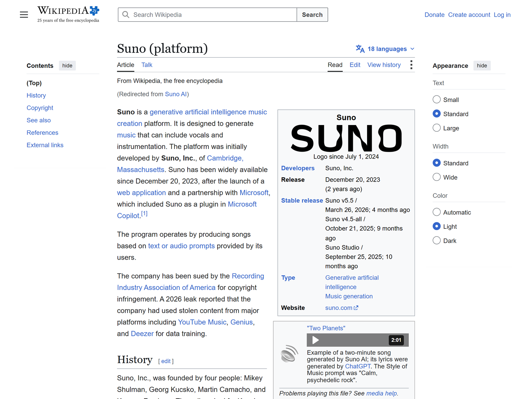The height and width of the screenshot is (399, 532).
Task: Click the search magnifier icon
Action: 126,15
